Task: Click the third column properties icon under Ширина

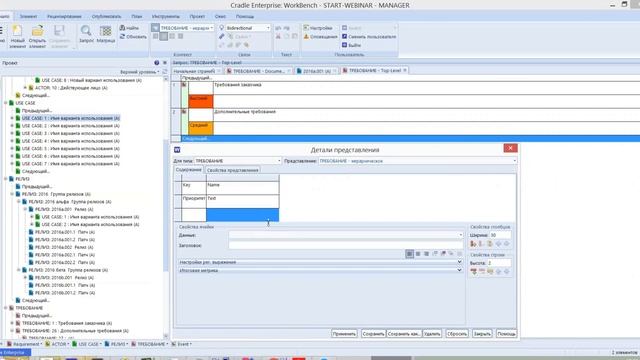Action: pyautogui.click(x=490, y=244)
